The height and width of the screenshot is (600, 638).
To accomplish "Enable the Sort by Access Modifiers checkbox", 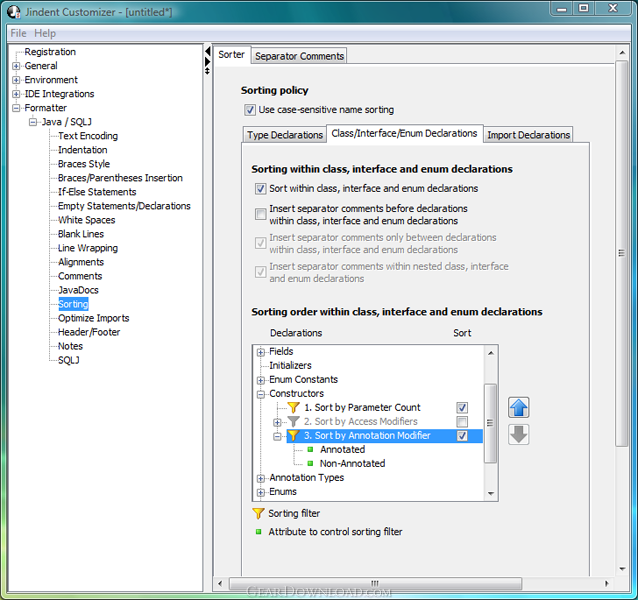I will (x=462, y=421).
